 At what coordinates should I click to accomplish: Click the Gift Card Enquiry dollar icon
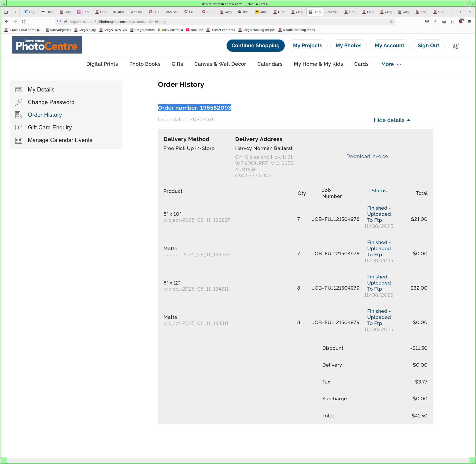(x=19, y=128)
